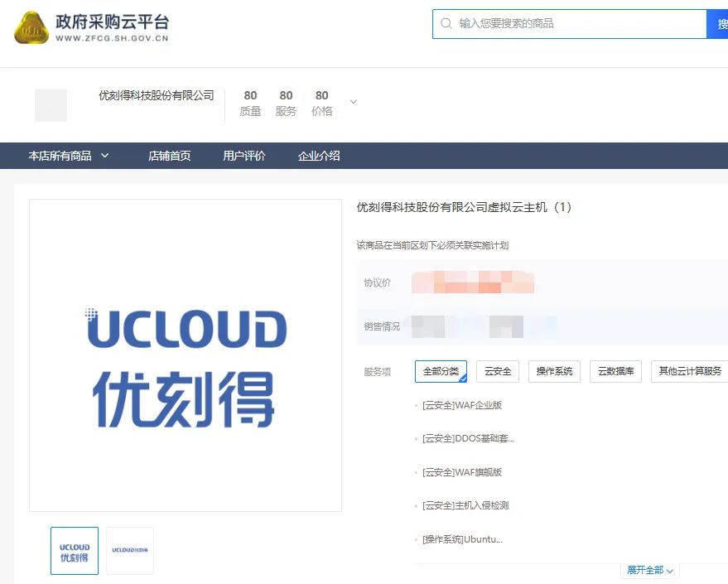The image size is (728, 584).
Task: Click the large UCLOUD product image
Action: point(186,355)
